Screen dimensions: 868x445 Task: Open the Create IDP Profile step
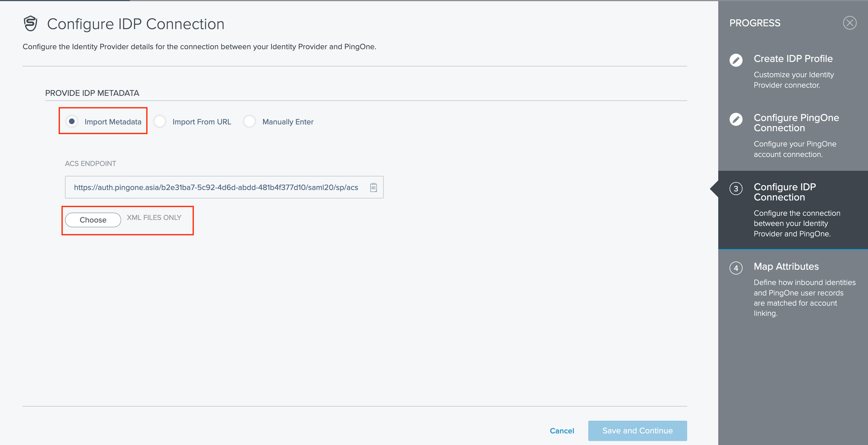tap(793, 59)
